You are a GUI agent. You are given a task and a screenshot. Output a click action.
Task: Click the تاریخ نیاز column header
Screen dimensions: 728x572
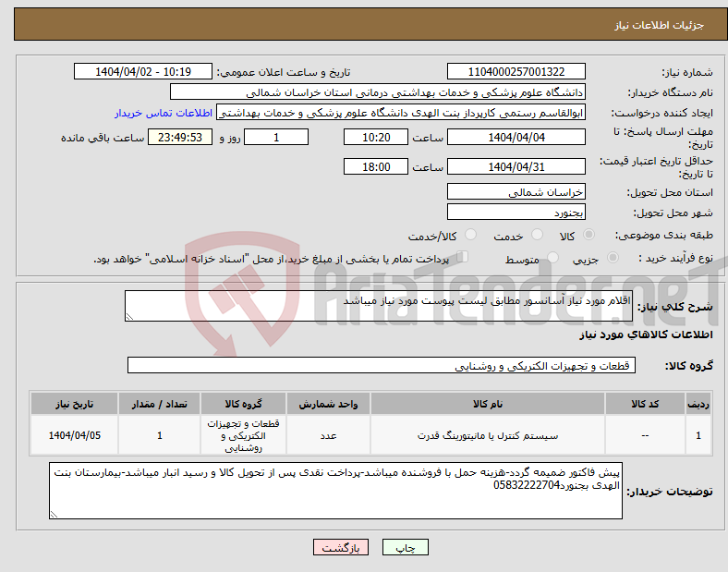[x=74, y=404]
